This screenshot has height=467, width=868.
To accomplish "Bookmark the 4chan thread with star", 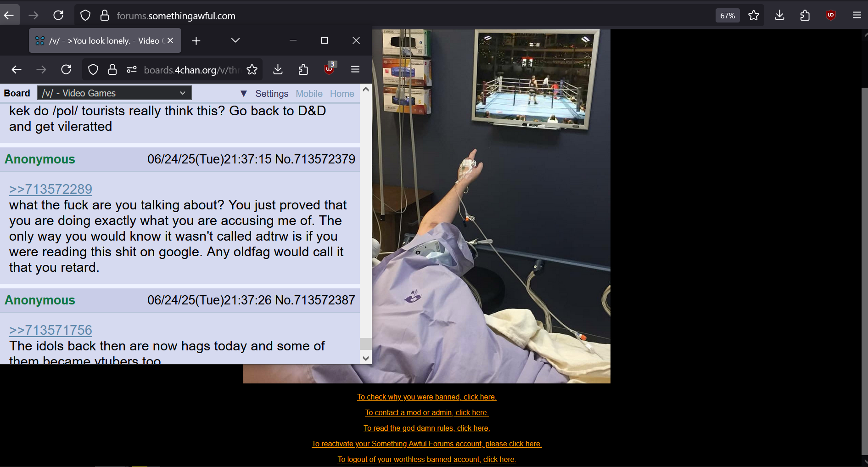I will click(x=252, y=69).
